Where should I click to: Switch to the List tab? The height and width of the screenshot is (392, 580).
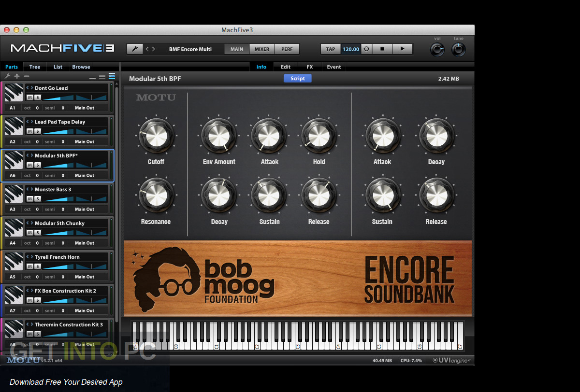(58, 67)
